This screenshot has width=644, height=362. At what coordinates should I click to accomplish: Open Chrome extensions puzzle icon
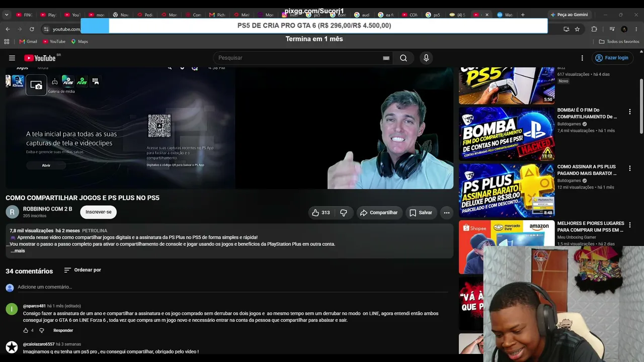click(x=594, y=29)
